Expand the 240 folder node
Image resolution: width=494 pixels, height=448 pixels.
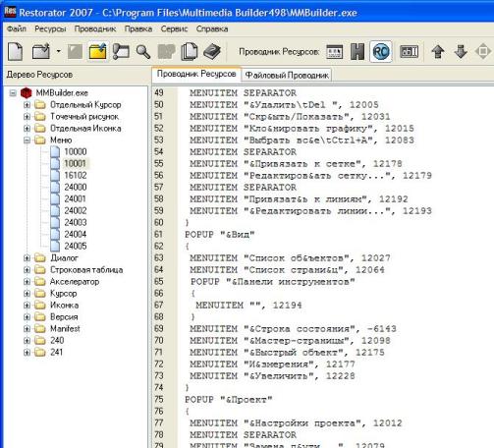[27, 341]
